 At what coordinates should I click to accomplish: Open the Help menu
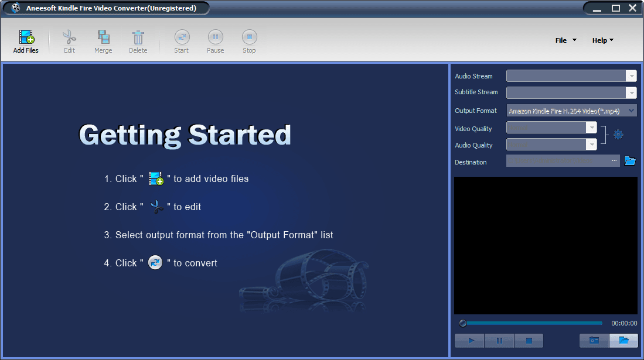pyautogui.click(x=602, y=40)
